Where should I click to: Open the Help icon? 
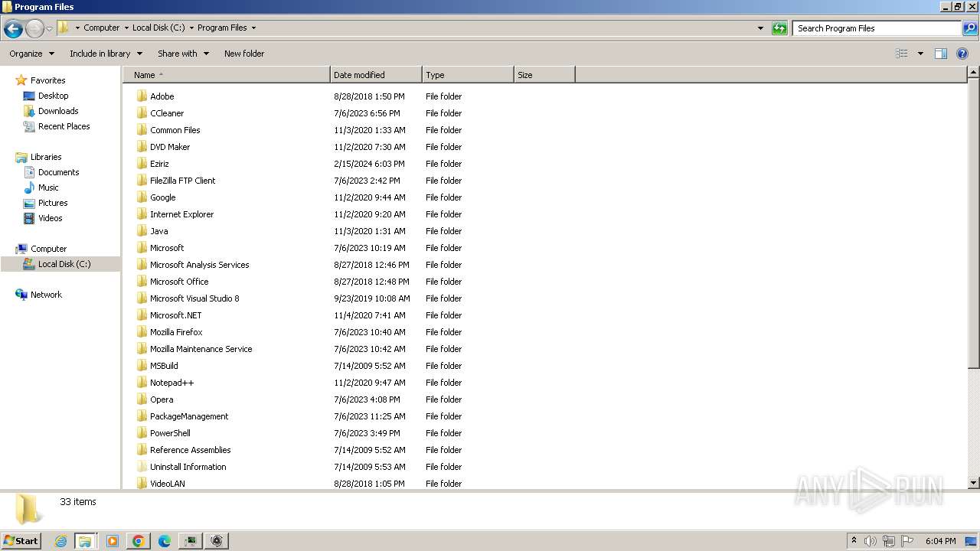pyautogui.click(x=962, y=54)
